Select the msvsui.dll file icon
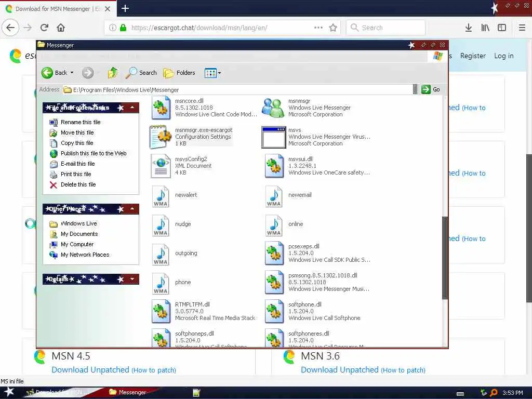 [x=274, y=166]
